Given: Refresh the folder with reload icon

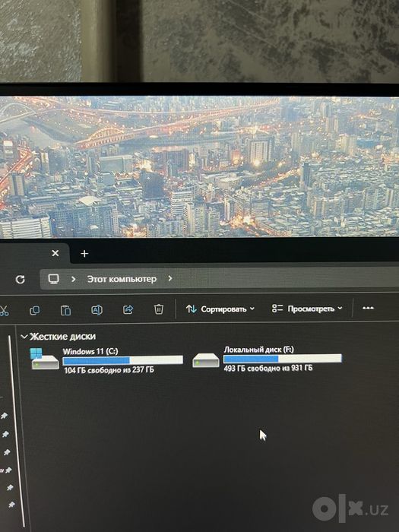Looking at the screenshot, I should point(21,280).
